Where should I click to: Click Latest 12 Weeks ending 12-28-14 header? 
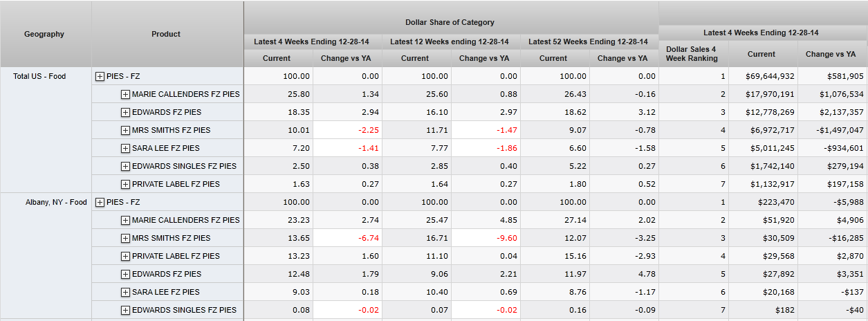pos(450,42)
